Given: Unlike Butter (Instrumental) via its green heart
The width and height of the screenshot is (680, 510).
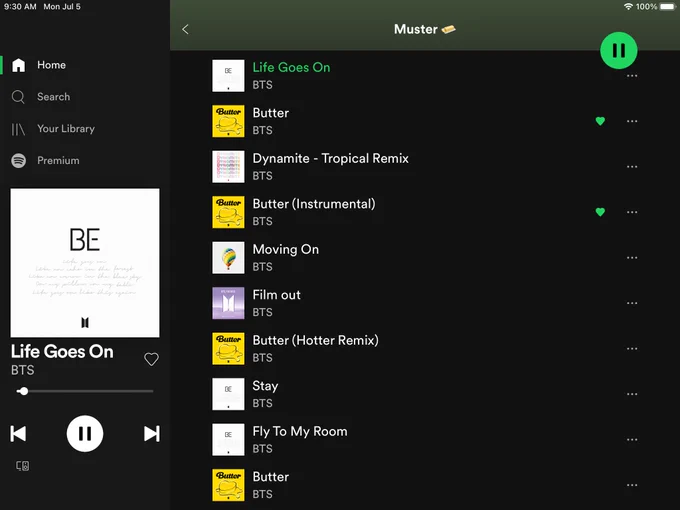Looking at the screenshot, I should pyautogui.click(x=600, y=212).
